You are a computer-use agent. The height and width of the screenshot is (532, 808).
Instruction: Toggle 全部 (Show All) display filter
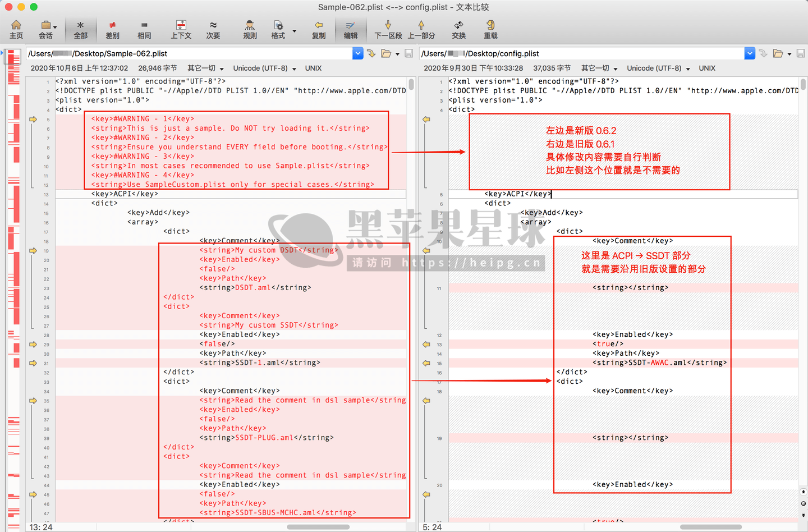click(81, 29)
